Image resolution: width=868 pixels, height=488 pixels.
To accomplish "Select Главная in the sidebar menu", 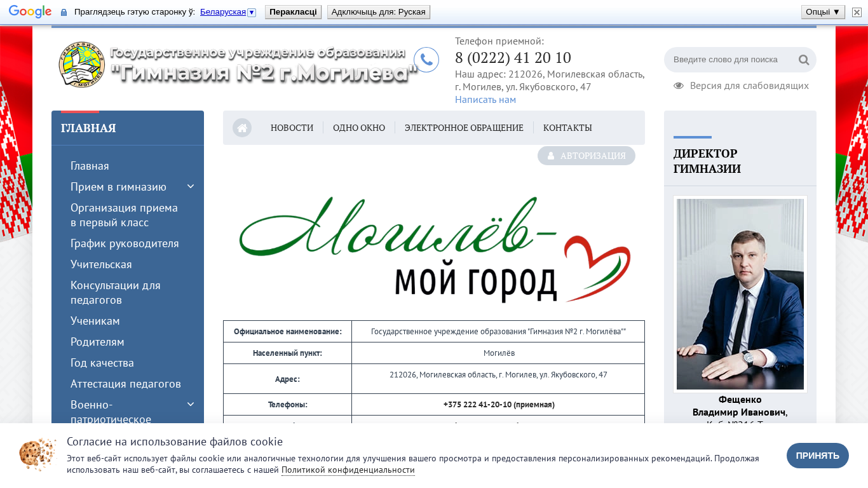I will pyautogui.click(x=90, y=166).
